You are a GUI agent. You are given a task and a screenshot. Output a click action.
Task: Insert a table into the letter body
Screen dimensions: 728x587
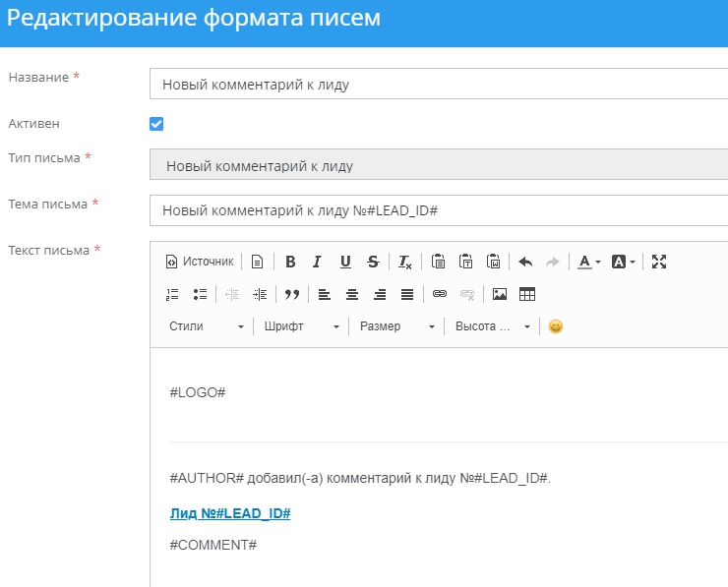click(527, 294)
